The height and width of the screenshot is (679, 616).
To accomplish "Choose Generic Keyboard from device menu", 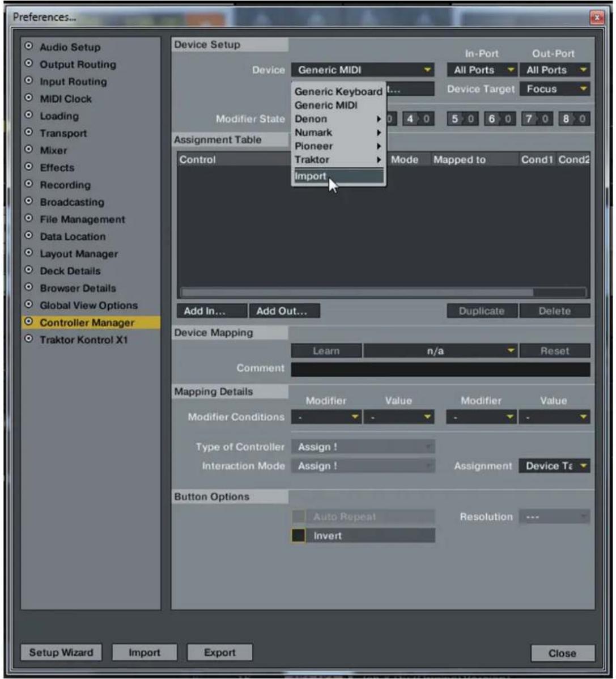I will pyautogui.click(x=338, y=92).
